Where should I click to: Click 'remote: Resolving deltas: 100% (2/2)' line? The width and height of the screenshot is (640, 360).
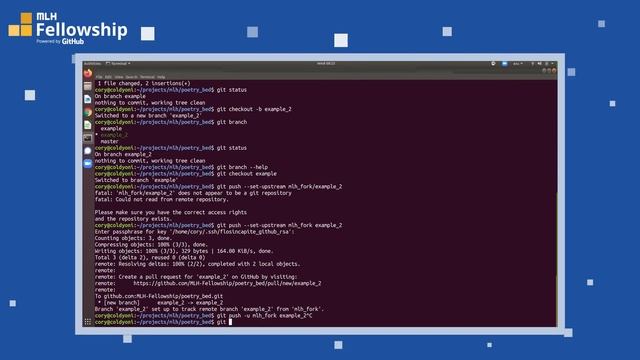tap(198, 264)
